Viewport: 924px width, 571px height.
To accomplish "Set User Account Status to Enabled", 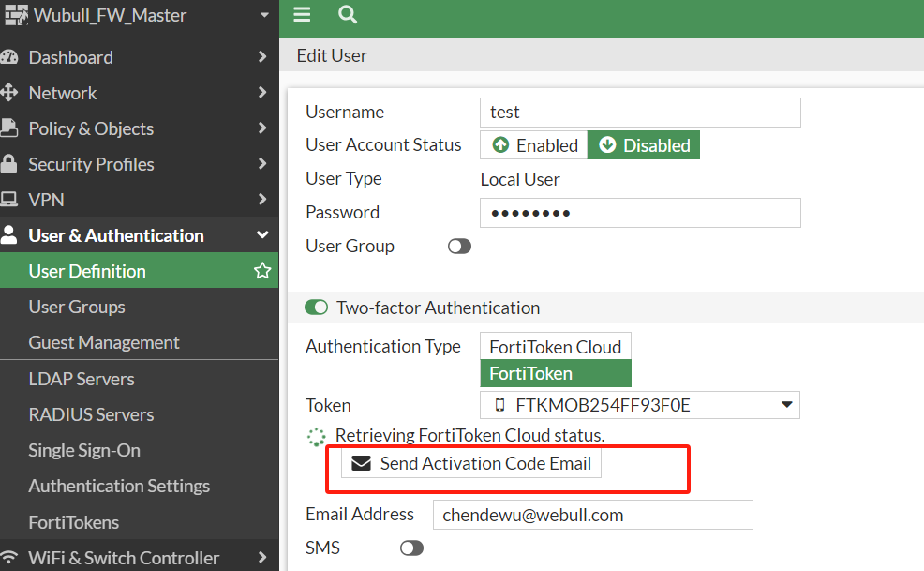I will click(534, 145).
